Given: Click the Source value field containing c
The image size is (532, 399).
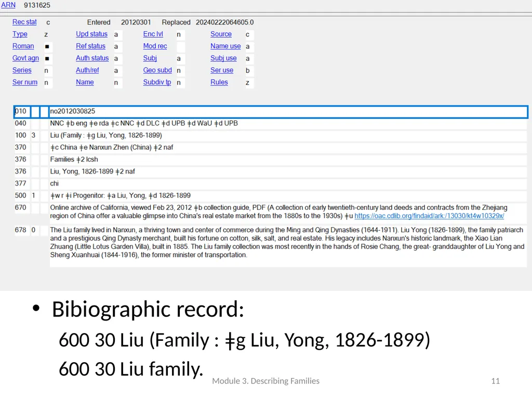Looking at the screenshot, I should pyautogui.click(x=249, y=35).
